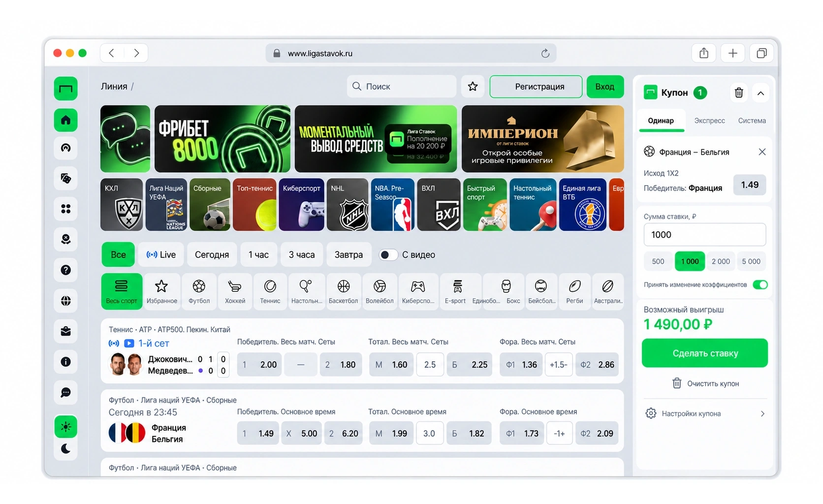Screen dimensions: 823x504
Task: Select the Теннис sport icon
Action: (x=270, y=291)
